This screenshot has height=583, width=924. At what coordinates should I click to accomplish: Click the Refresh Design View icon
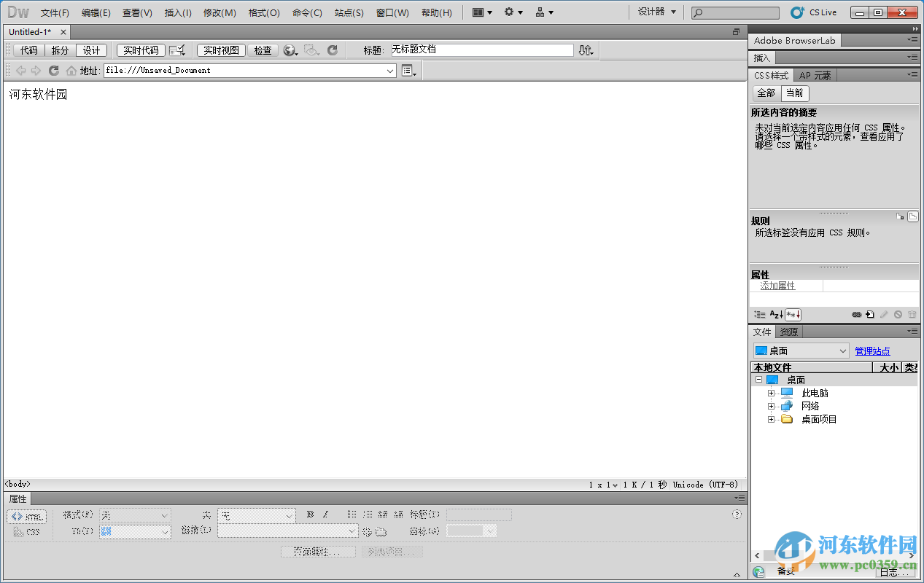pyautogui.click(x=333, y=50)
